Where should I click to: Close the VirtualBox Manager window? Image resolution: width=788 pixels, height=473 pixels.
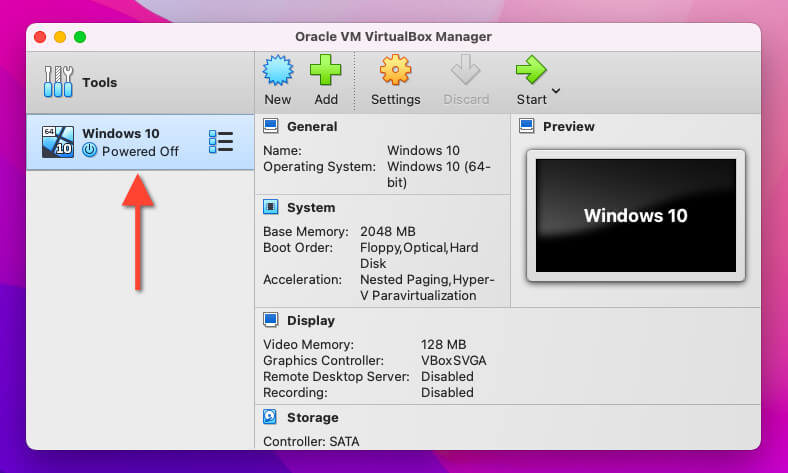[x=40, y=37]
